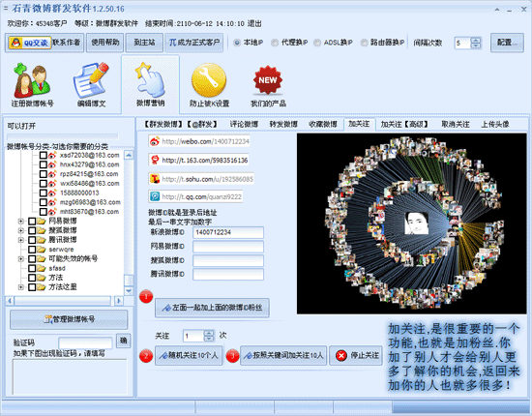
Task: Click the Sina Weibo logo beside weibo.com URL
Action: coord(155,141)
